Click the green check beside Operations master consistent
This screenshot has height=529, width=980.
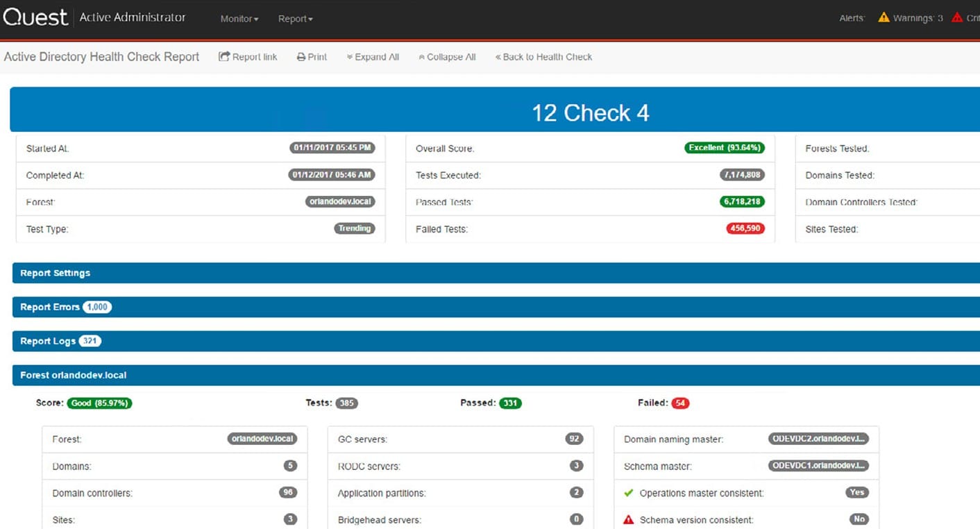tap(629, 493)
